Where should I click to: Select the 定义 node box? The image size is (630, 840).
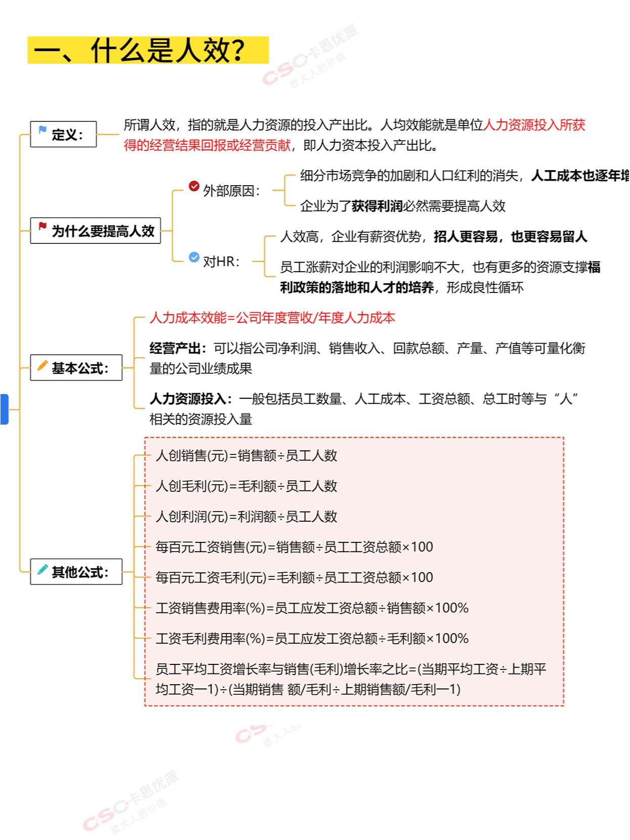tap(63, 134)
